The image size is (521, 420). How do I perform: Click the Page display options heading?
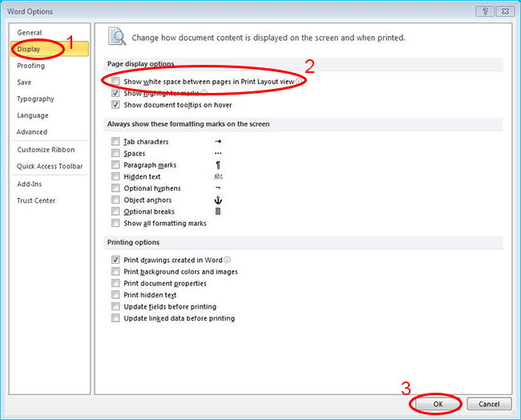tap(140, 64)
